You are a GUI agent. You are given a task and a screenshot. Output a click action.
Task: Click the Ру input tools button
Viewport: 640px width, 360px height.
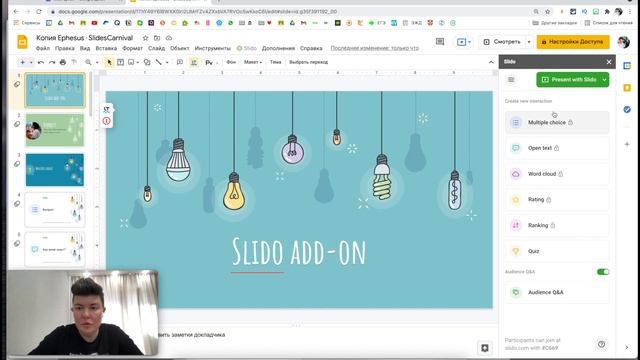(209, 62)
